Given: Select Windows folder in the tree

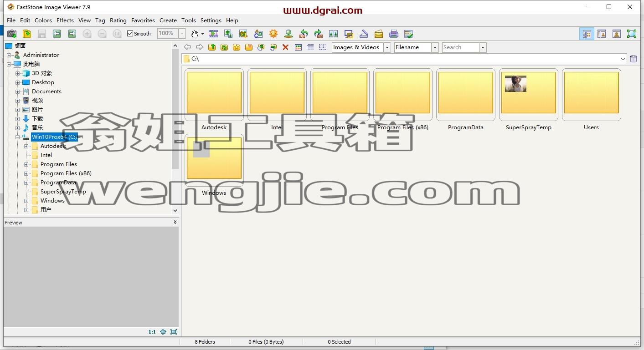Looking at the screenshot, I should tap(52, 201).
